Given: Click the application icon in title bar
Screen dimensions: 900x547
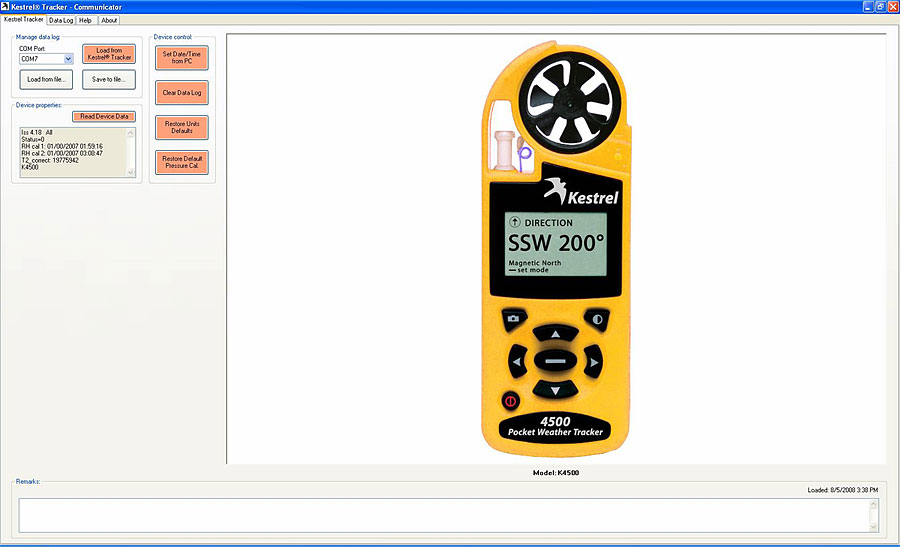Looking at the screenshot, I should [x=5, y=6].
